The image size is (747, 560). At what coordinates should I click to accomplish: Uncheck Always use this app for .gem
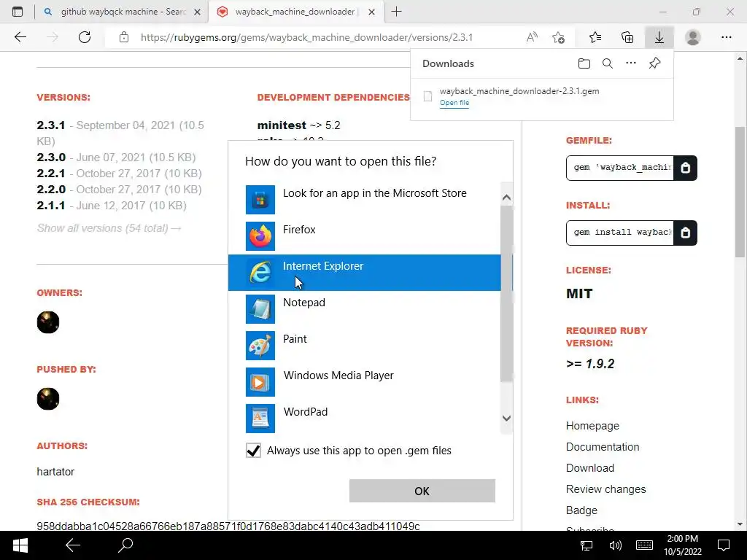click(253, 451)
